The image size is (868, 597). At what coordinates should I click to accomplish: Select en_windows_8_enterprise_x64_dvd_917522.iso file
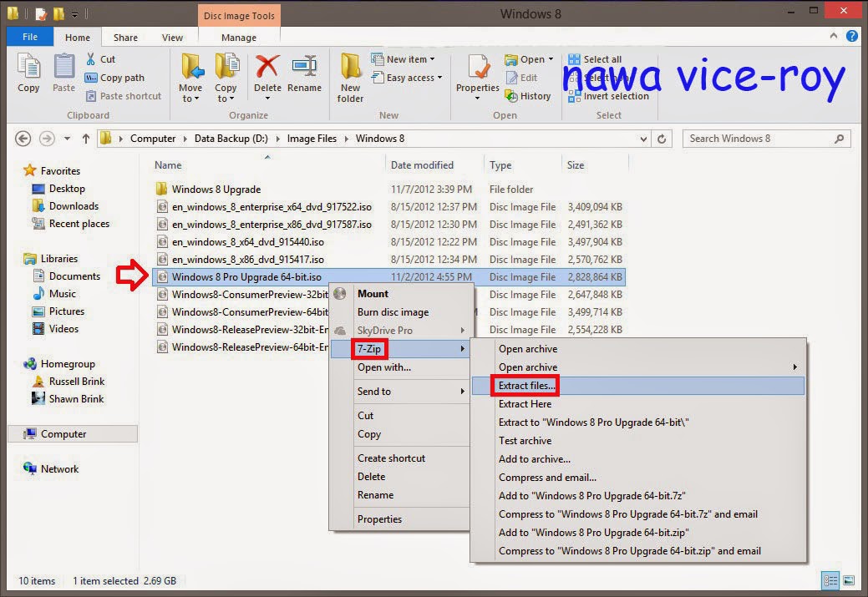pyautogui.click(x=272, y=207)
